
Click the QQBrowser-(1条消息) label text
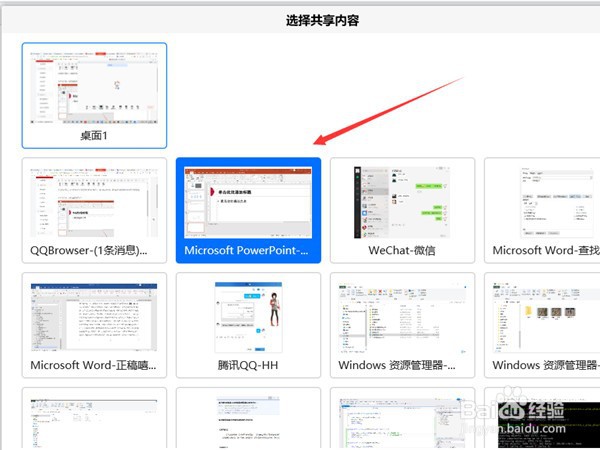88,250
